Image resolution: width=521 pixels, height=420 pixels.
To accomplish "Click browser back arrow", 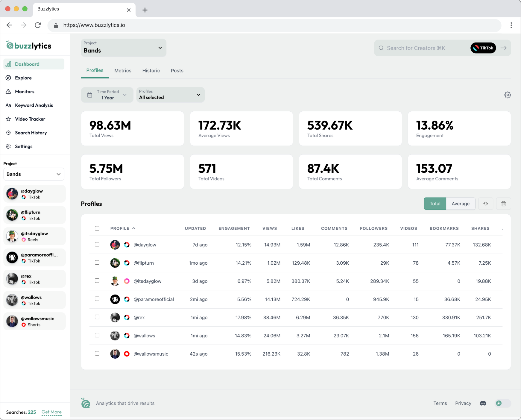I will [x=10, y=25].
